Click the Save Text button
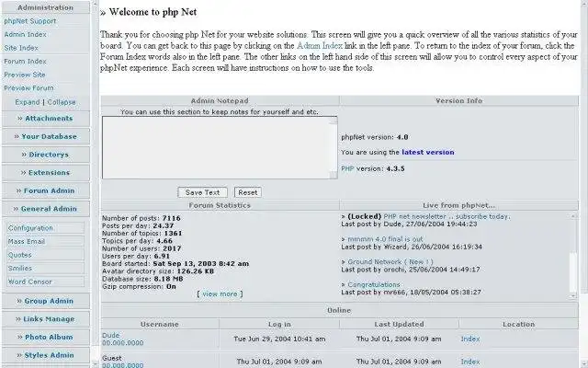 point(202,192)
